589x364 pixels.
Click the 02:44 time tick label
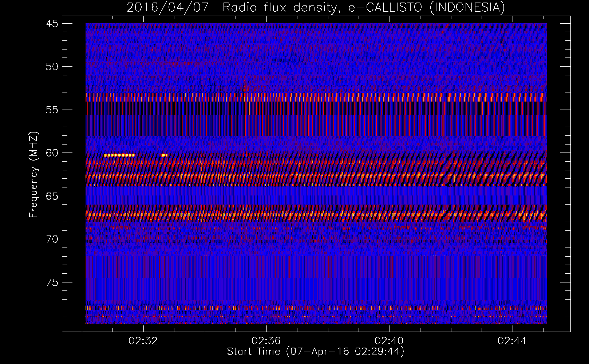[512, 341]
